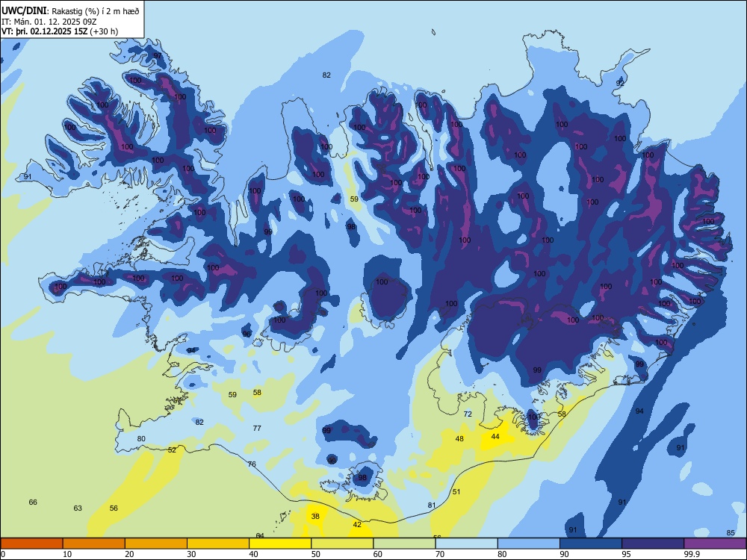This screenshot has height=560, width=747.
Task: Click the orange 10–20 legend swatch
Action: 94,544
